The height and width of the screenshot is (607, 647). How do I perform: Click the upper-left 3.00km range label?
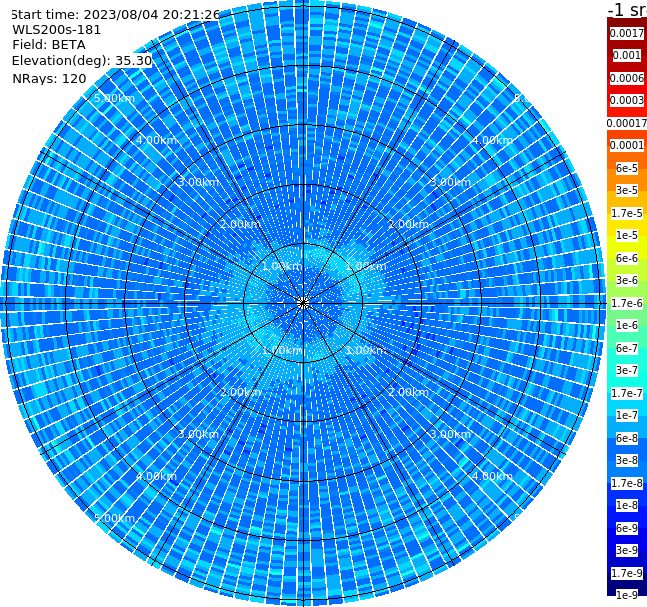pos(198,182)
